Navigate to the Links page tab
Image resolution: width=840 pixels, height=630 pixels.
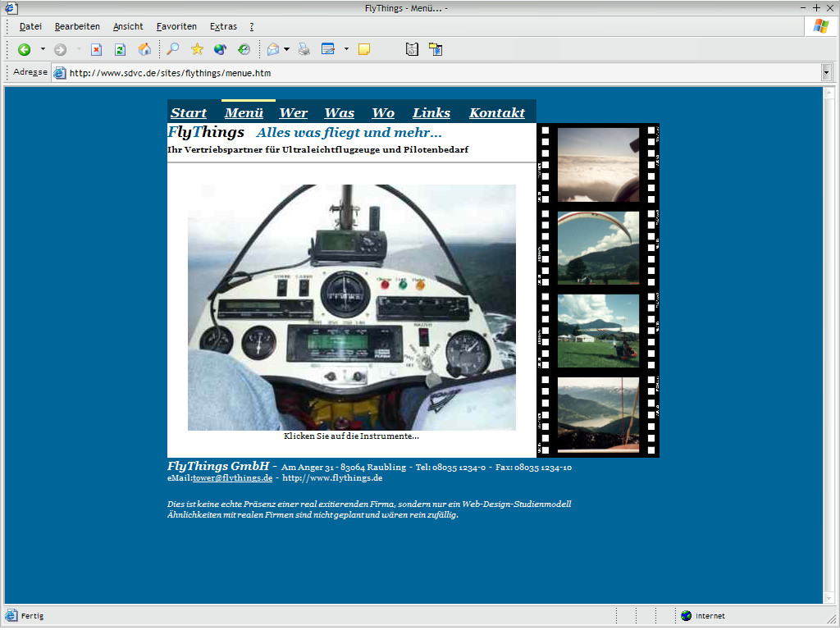[431, 113]
